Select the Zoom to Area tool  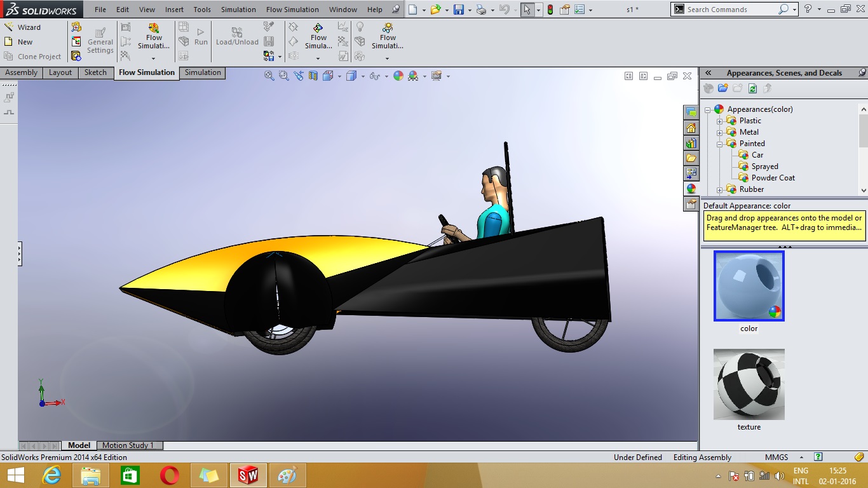283,76
